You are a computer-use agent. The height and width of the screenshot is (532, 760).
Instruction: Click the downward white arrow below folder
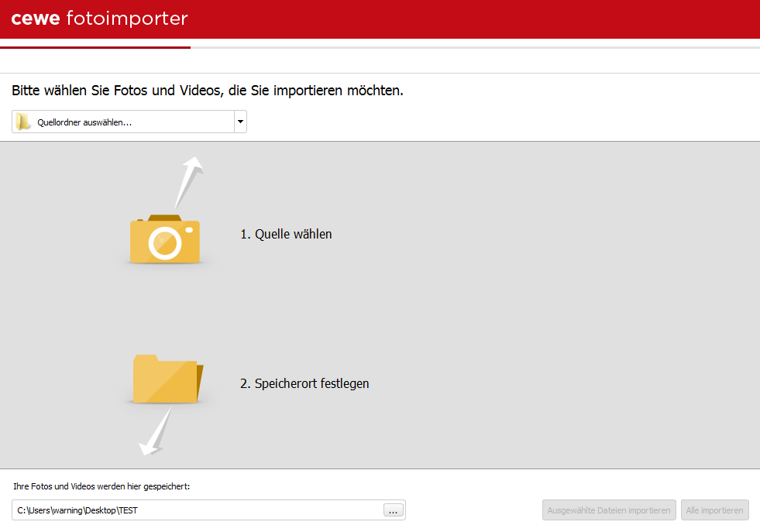[155, 431]
